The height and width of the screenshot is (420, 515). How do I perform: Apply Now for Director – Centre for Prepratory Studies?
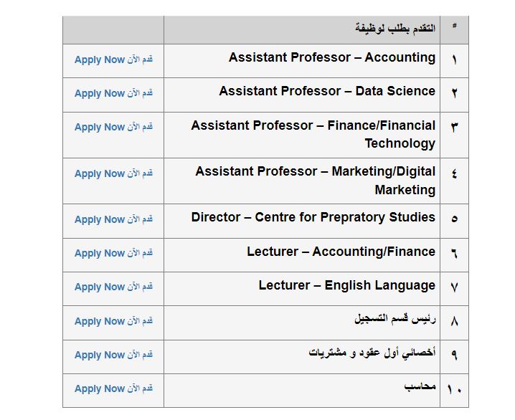(113, 219)
